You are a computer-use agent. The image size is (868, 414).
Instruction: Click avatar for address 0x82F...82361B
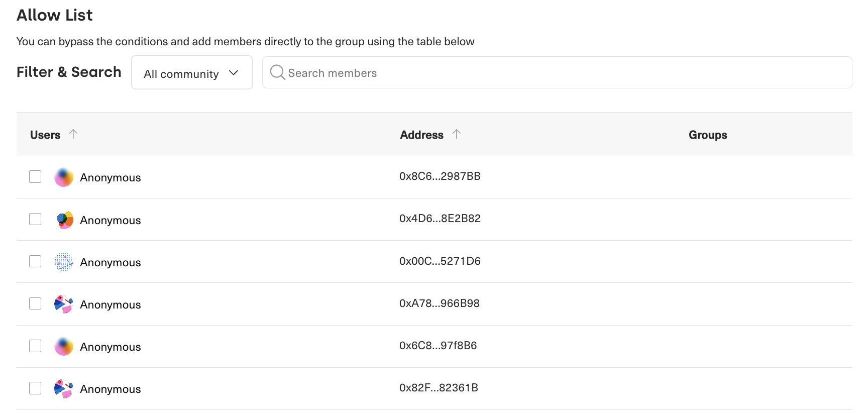64,388
